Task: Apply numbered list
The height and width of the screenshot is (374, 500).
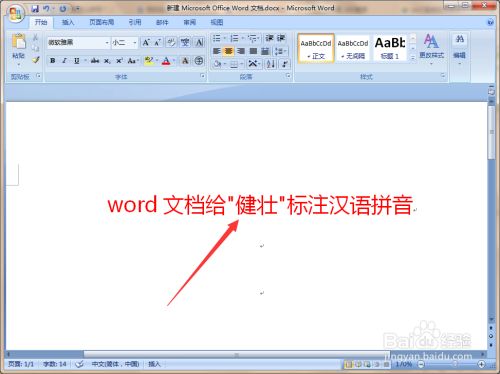Action: click(x=235, y=38)
